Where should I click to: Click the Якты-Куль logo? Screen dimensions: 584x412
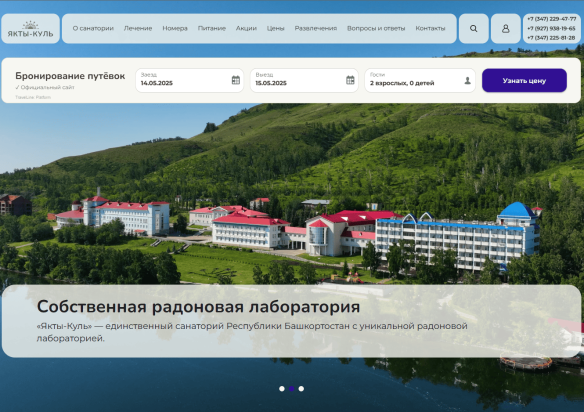pos(31,29)
